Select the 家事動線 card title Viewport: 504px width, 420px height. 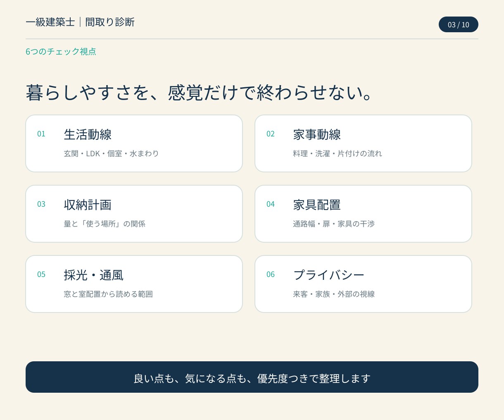317,134
